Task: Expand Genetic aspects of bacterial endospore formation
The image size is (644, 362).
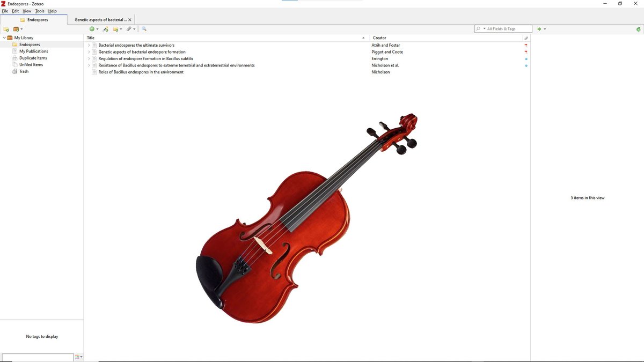Action: click(x=89, y=52)
